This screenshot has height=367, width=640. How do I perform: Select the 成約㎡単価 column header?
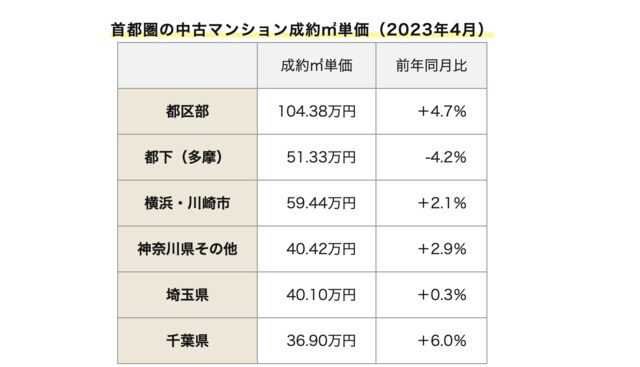[316, 66]
